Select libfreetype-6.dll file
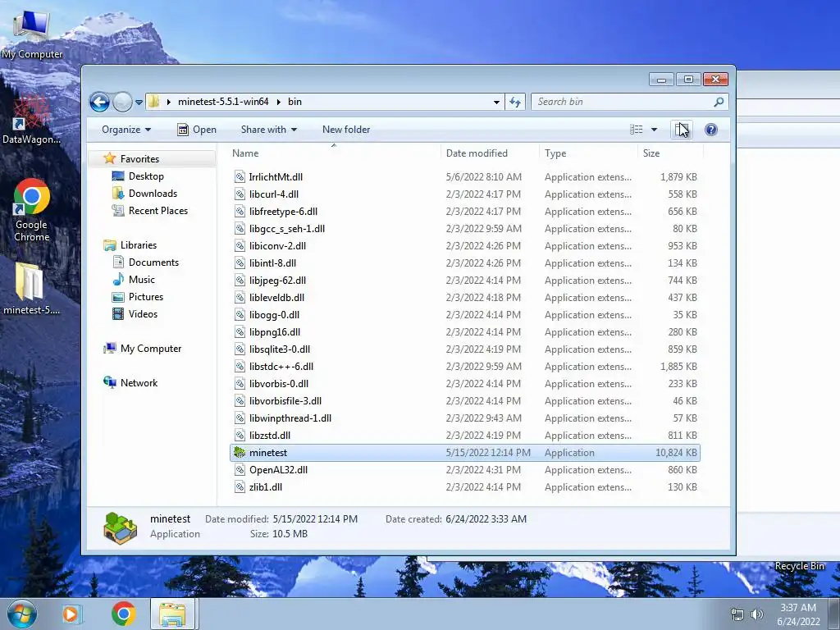The width and height of the screenshot is (840, 630). pyautogui.click(x=283, y=211)
